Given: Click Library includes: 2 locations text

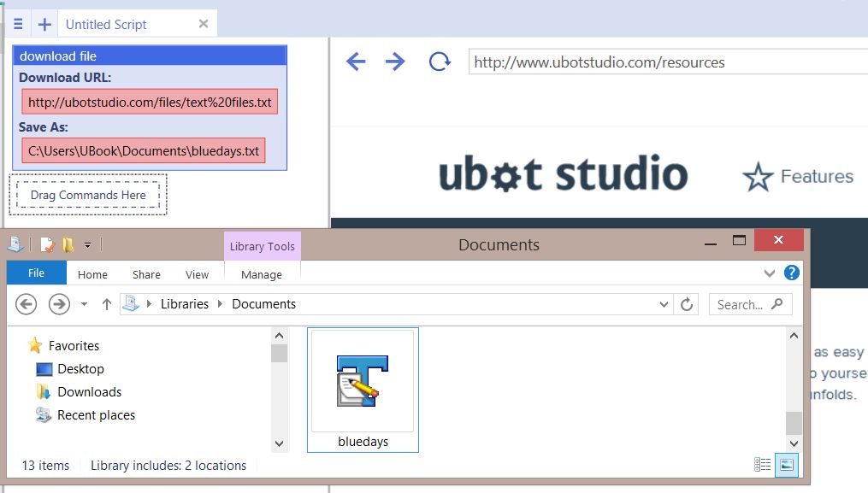Looking at the screenshot, I should (168, 466).
